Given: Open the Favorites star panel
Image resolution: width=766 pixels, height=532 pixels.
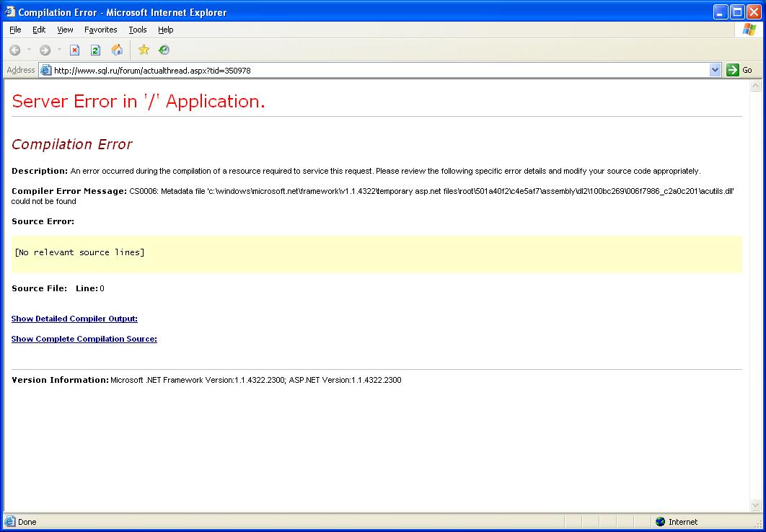Looking at the screenshot, I should point(144,50).
